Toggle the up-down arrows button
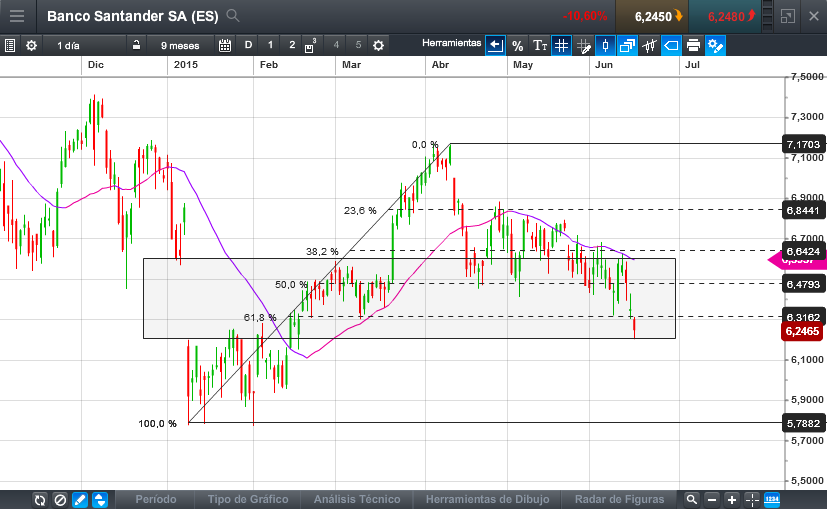The image size is (827, 509). (x=100, y=500)
